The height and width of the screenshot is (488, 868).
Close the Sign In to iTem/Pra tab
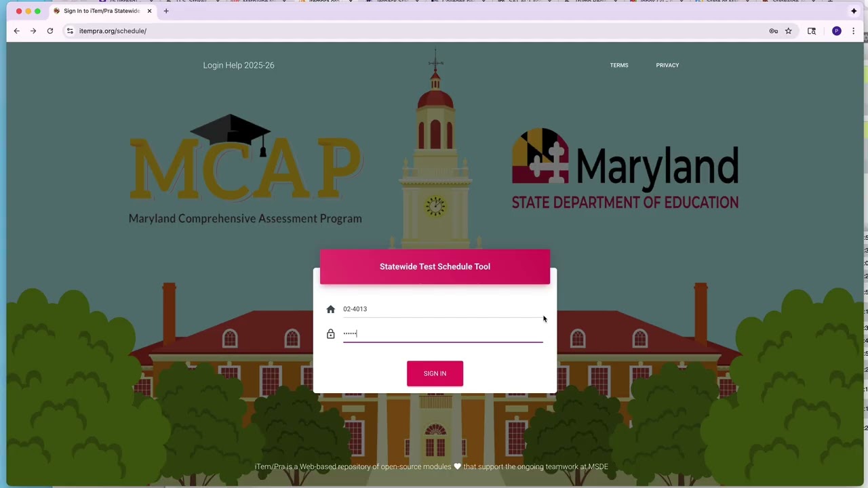[x=149, y=11]
